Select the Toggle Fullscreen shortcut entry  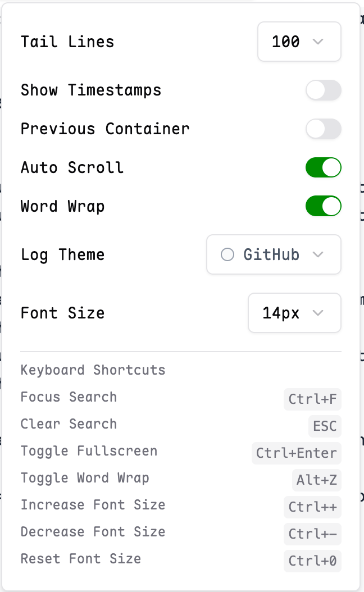tap(89, 450)
